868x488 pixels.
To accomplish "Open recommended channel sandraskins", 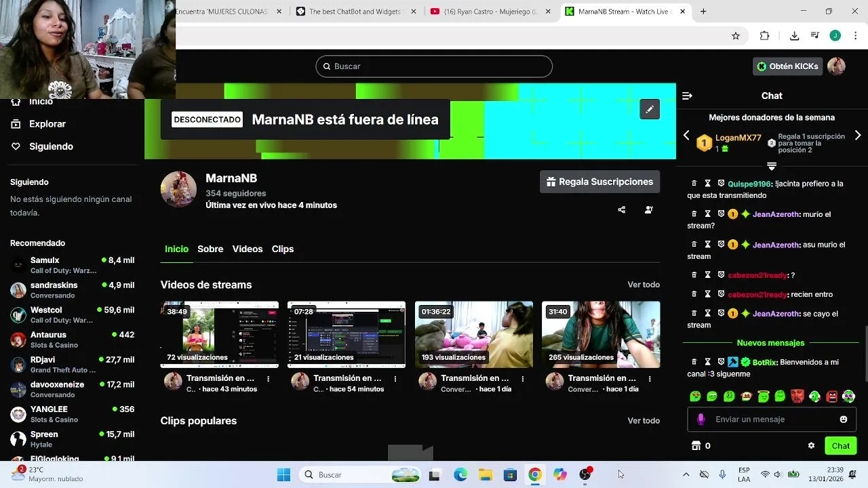I will (73, 290).
